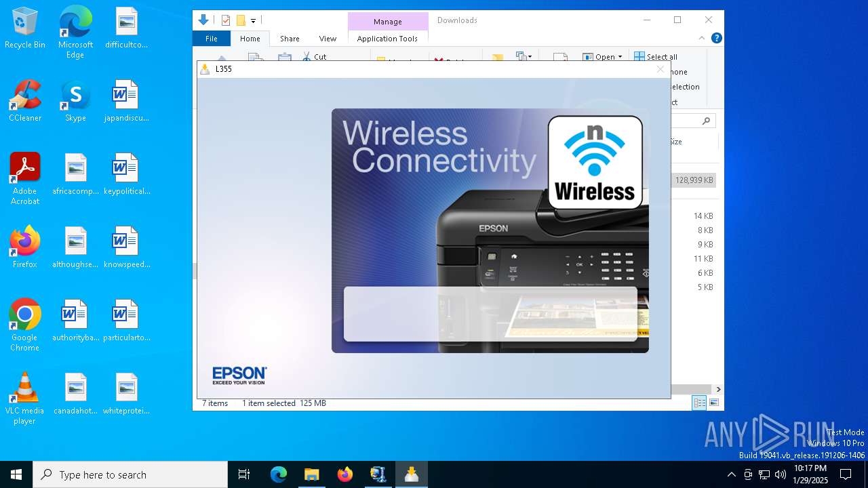
Task: Show hidden system tray icons
Action: (x=731, y=474)
